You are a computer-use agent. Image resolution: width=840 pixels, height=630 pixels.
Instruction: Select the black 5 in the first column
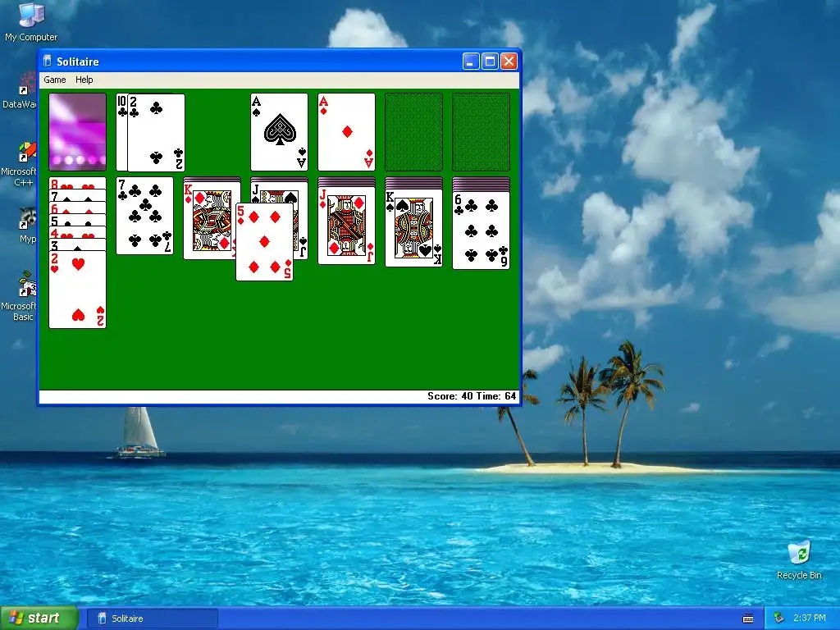click(x=78, y=220)
